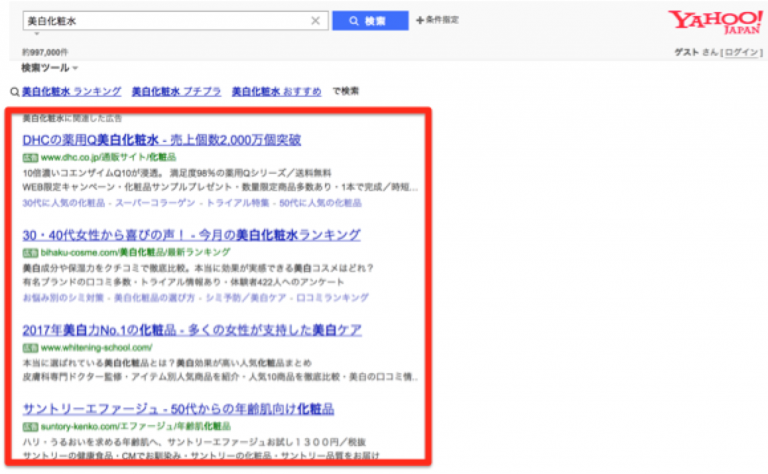Open the 条件指定 advanced conditions option
This screenshot has height=474, width=768.
point(437,20)
